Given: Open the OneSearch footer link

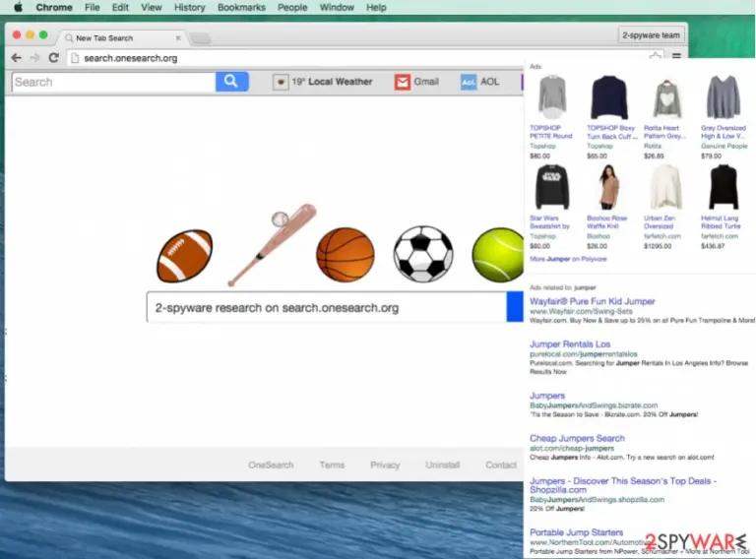Looking at the screenshot, I should (271, 466).
